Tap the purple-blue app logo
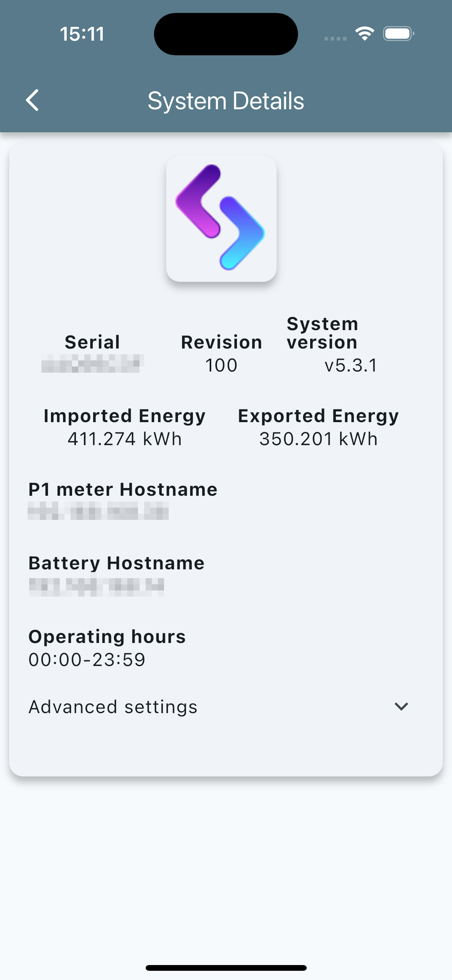This screenshot has height=980, width=452. tap(221, 218)
